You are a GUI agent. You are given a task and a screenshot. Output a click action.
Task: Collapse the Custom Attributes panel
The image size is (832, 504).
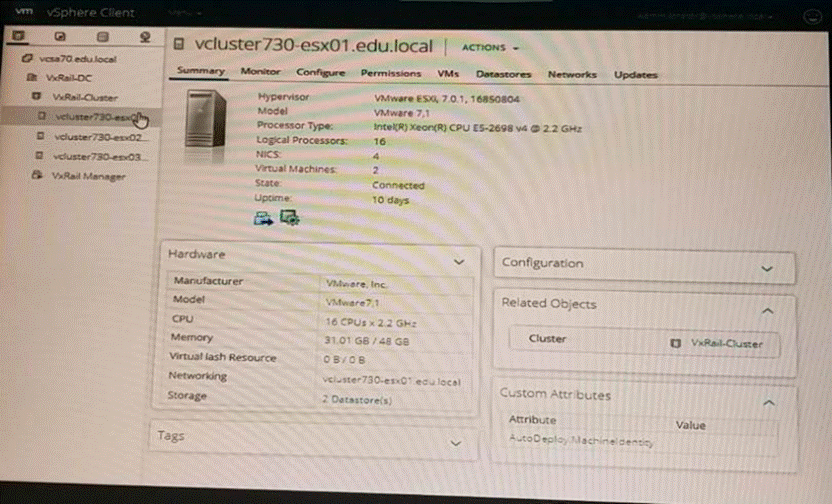[768, 402]
